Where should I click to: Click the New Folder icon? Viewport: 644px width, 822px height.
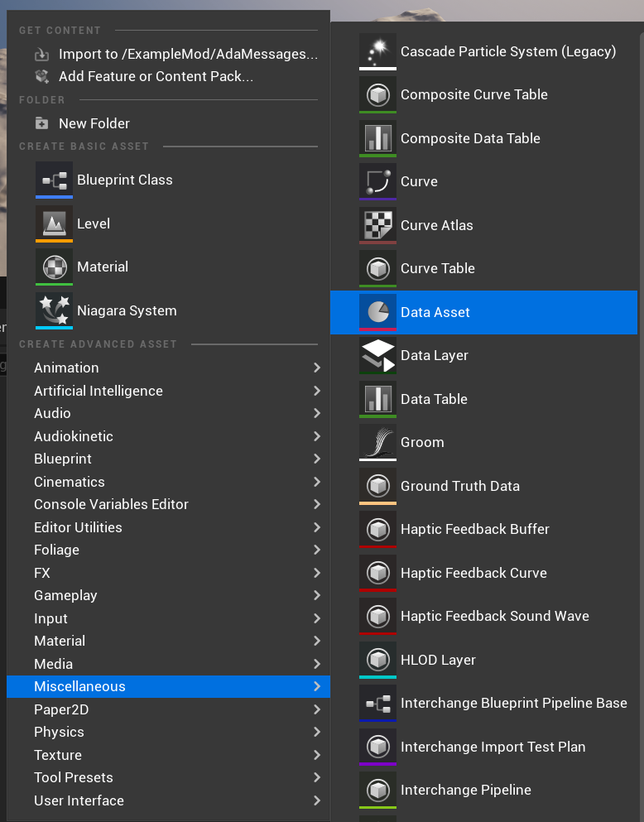(41, 123)
